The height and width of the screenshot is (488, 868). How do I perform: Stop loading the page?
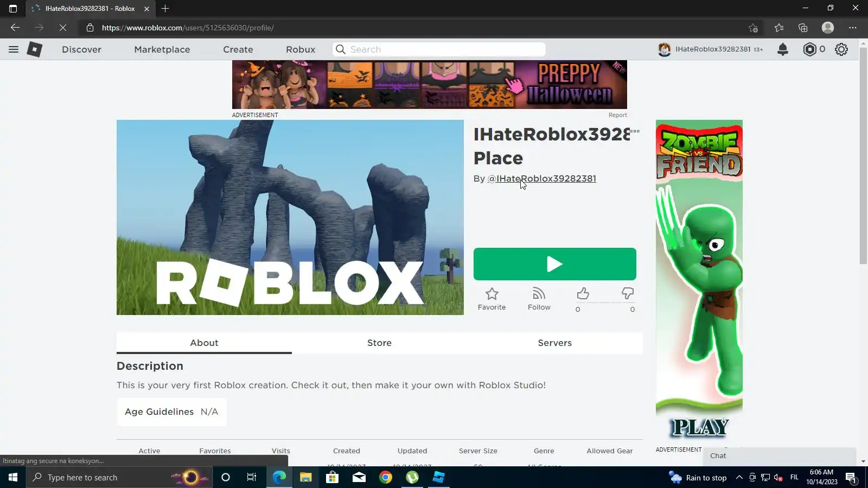63,28
